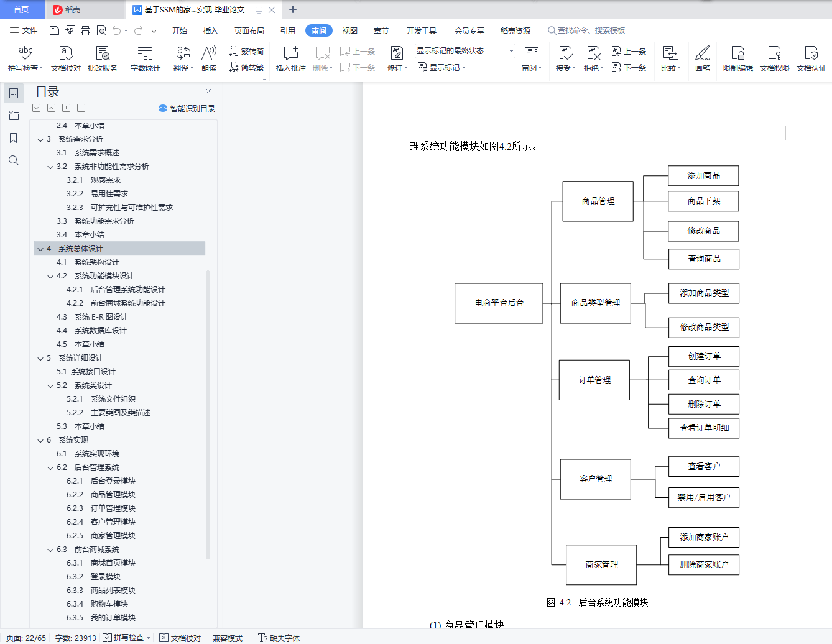The width and height of the screenshot is (832, 644).
Task: Collapse 4.2 系统功能模块设计 in outline
Action: pos(50,276)
